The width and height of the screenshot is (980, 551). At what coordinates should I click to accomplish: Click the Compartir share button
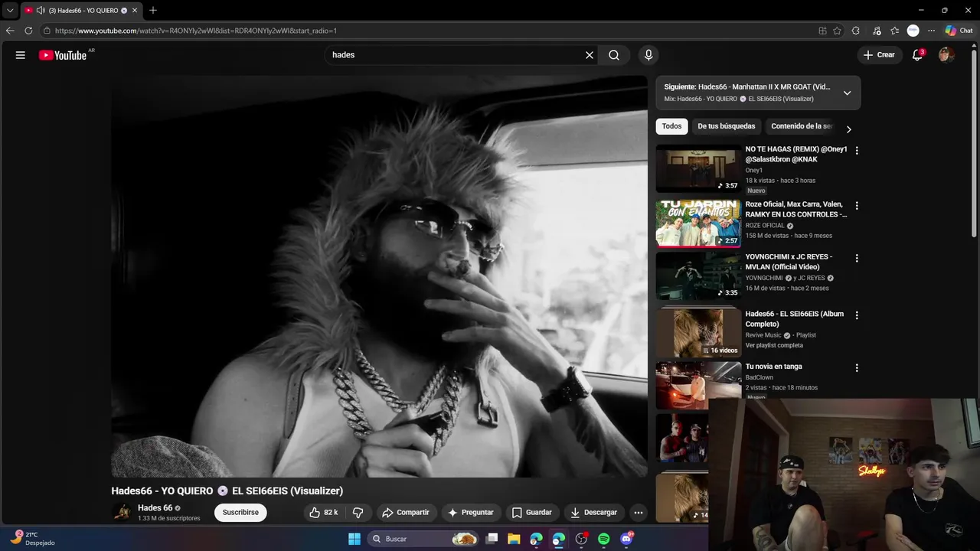pos(406,513)
